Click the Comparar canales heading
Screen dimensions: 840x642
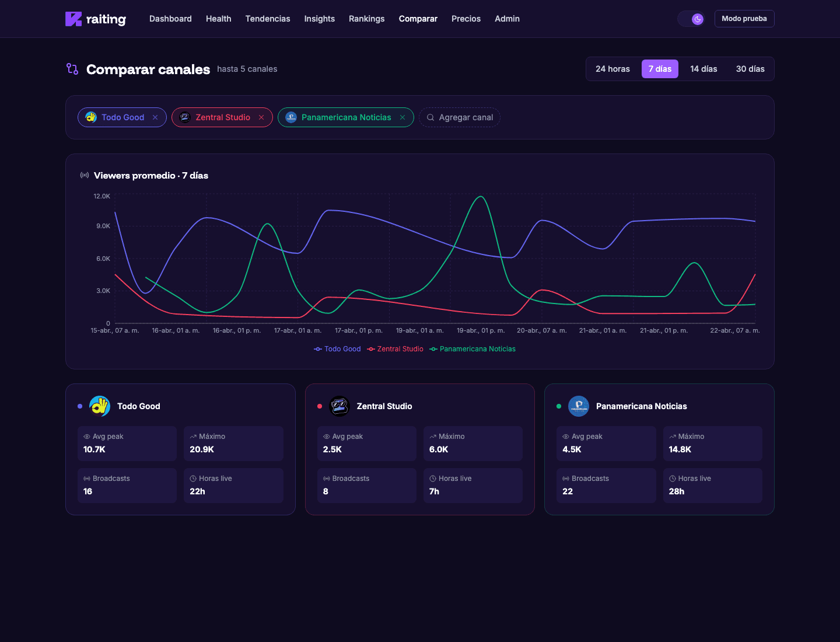(148, 69)
